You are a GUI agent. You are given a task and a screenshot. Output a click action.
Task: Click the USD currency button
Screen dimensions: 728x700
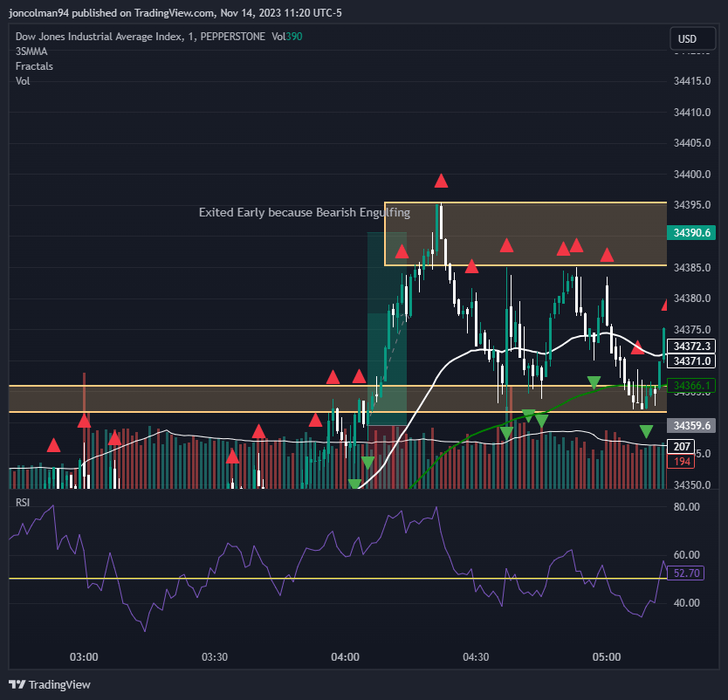692,38
